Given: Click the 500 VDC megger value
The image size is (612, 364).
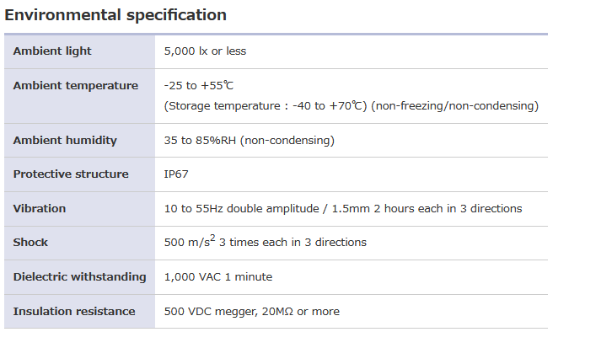Looking at the screenshot, I should tap(252, 311).
